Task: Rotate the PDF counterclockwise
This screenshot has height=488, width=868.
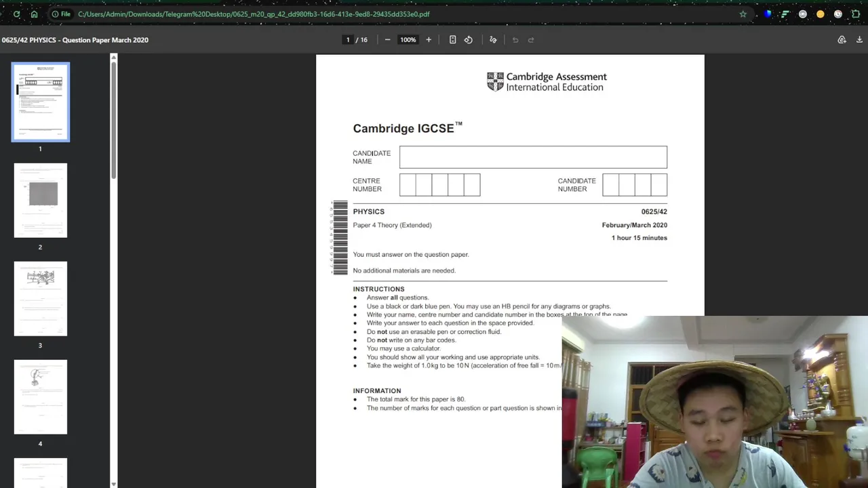Action: (468, 40)
